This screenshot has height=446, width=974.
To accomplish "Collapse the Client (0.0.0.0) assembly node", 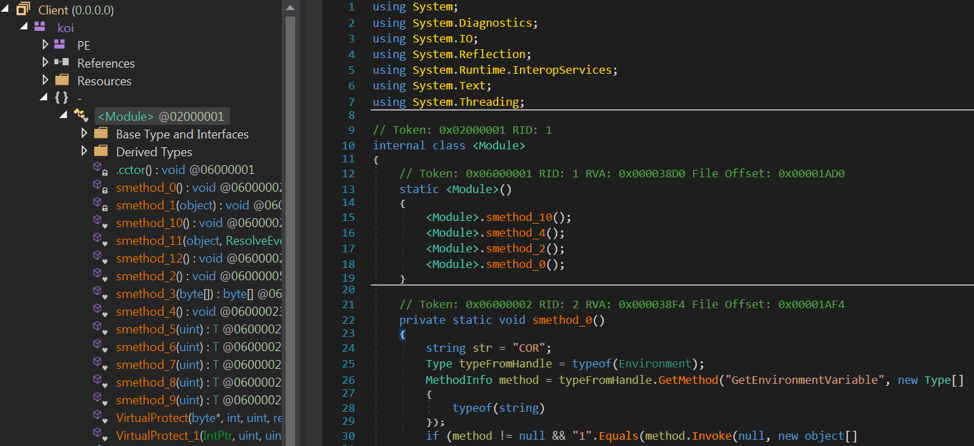I will 5,10.
